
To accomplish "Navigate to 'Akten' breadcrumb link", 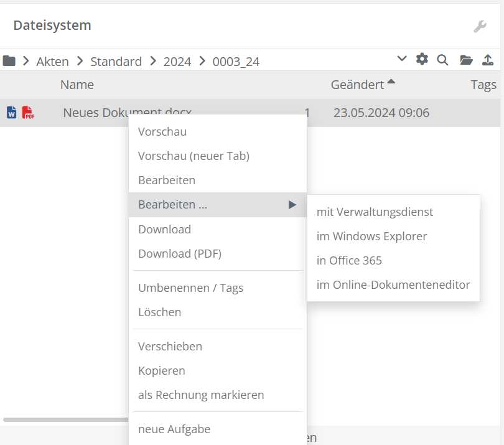I will (52, 62).
